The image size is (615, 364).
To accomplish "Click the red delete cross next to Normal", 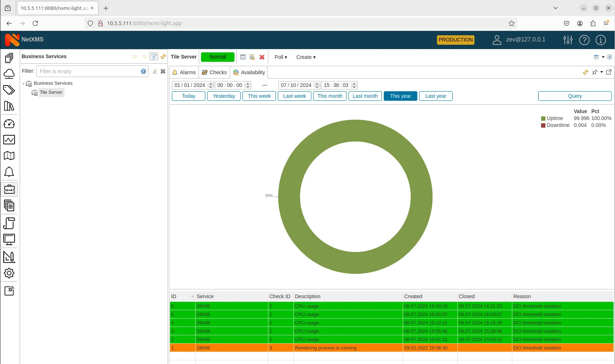I will (x=262, y=57).
